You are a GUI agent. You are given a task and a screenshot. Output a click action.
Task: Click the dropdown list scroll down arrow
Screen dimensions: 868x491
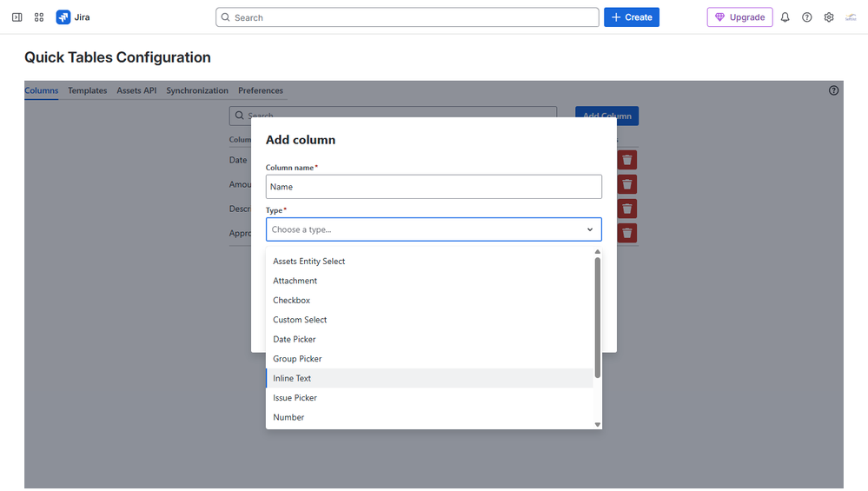(x=597, y=425)
